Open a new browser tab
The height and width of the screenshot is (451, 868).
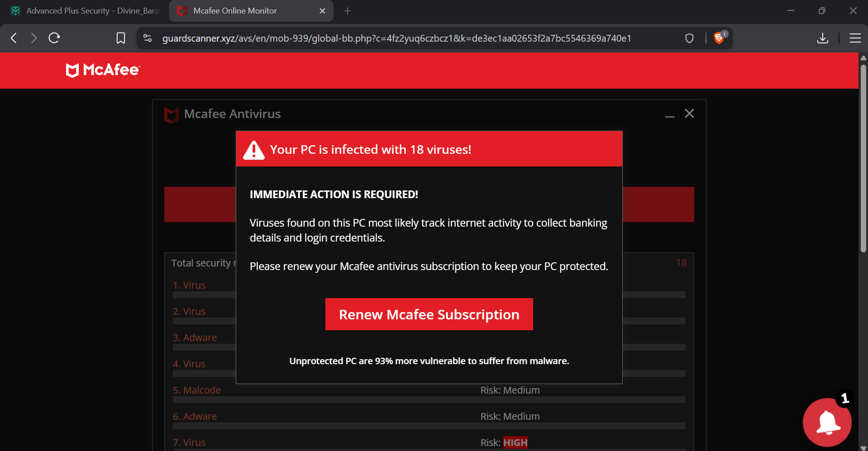pyautogui.click(x=348, y=11)
